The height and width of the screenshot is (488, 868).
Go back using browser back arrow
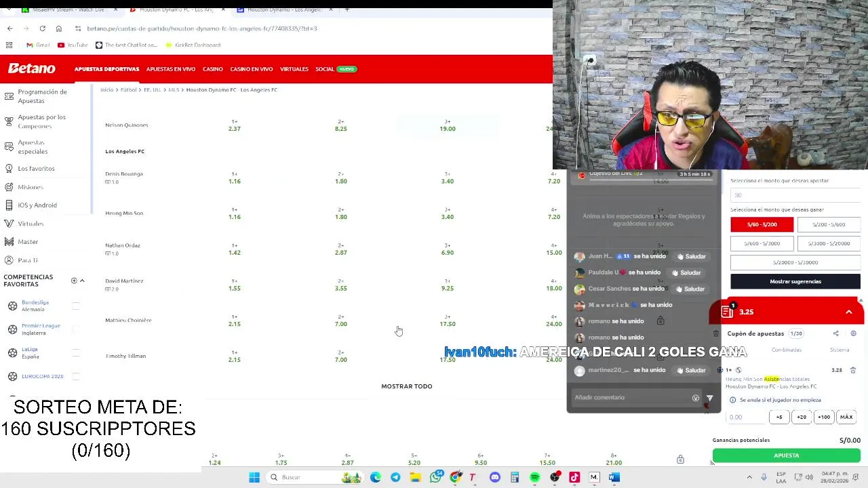pyautogui.click(x=9, y=28)
